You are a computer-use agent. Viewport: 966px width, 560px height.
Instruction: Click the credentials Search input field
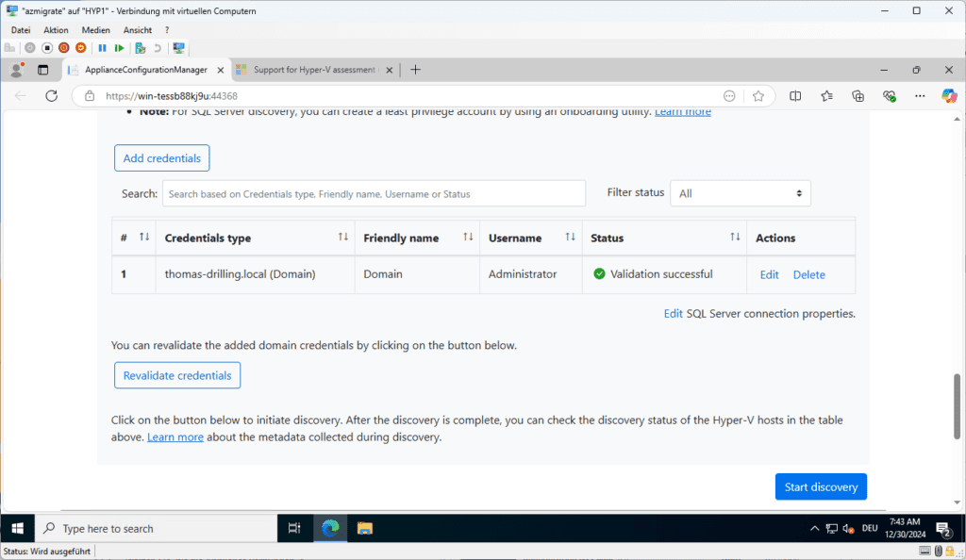[x=374, y=194]
